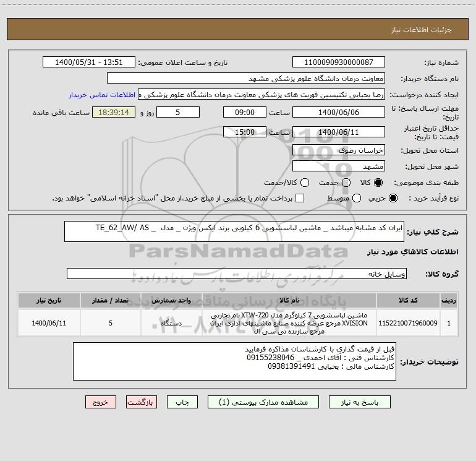The height and width of the screenshot is (461, 476).
Task: Click the کد کالا column header
Action: (x=408, y=301)
